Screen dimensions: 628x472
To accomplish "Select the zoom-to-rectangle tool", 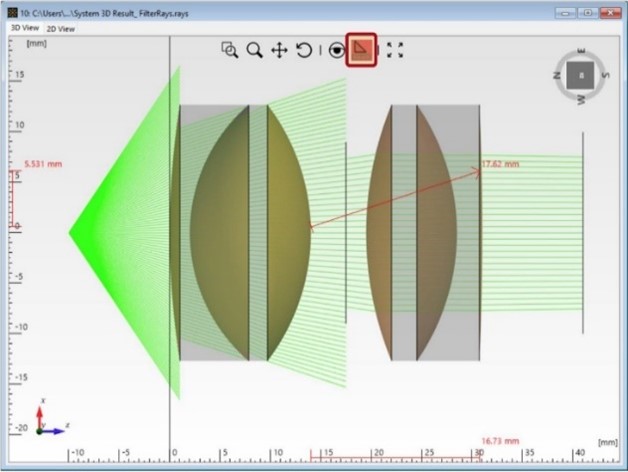I will (x=230, y=50).
